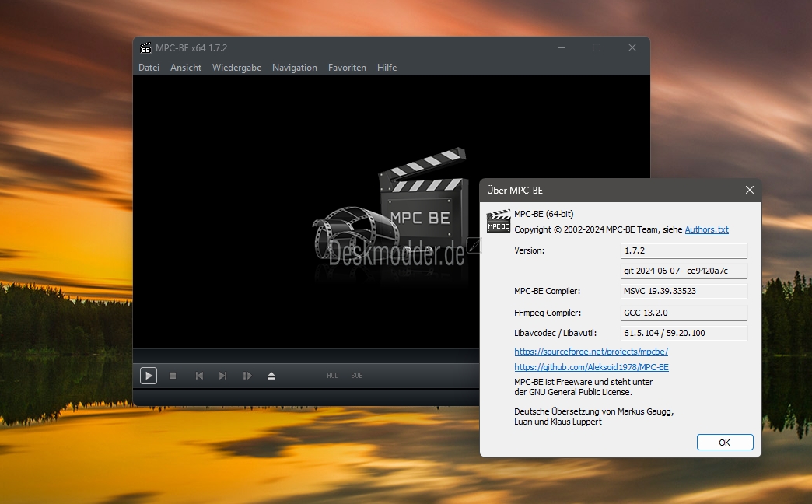Open the Navigation menu

click(x=295, y=68)
